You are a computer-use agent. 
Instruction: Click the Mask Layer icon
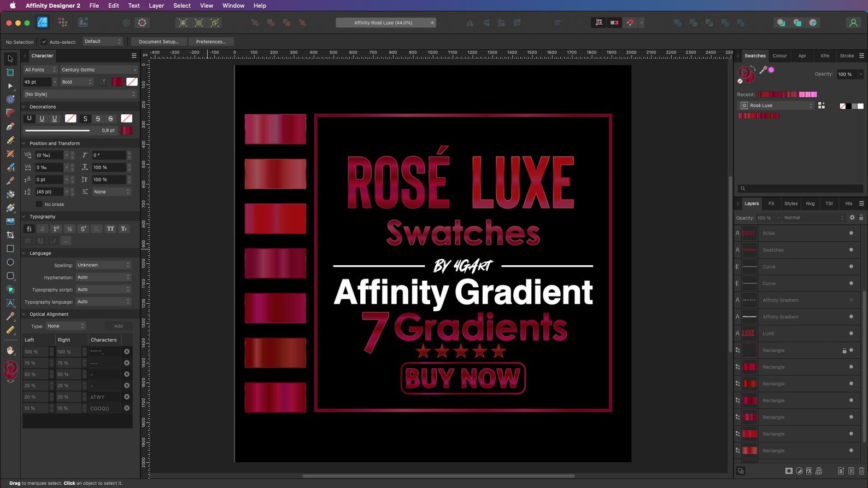click(x=789, y=471)
